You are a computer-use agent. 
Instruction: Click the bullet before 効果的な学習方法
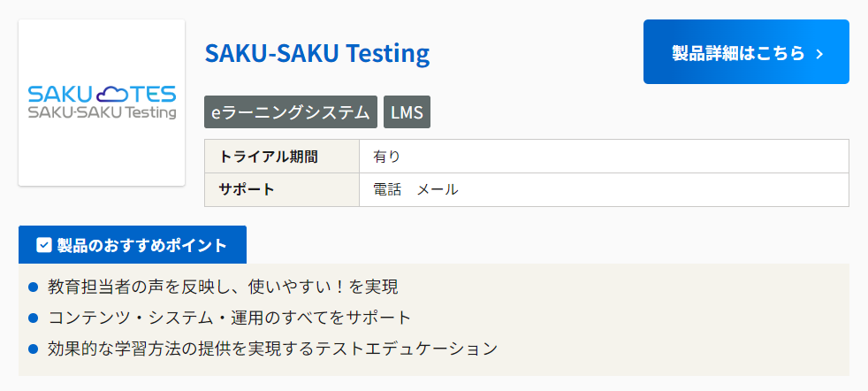(34, 348)
